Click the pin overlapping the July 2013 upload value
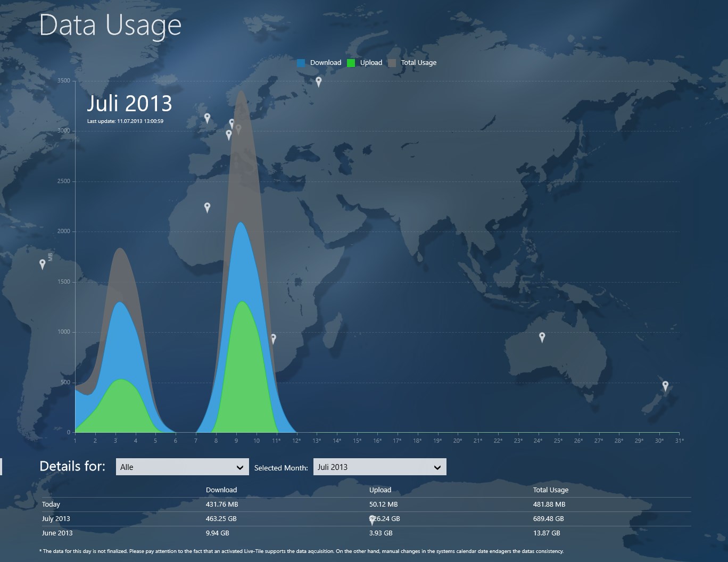 coord(372,519)
